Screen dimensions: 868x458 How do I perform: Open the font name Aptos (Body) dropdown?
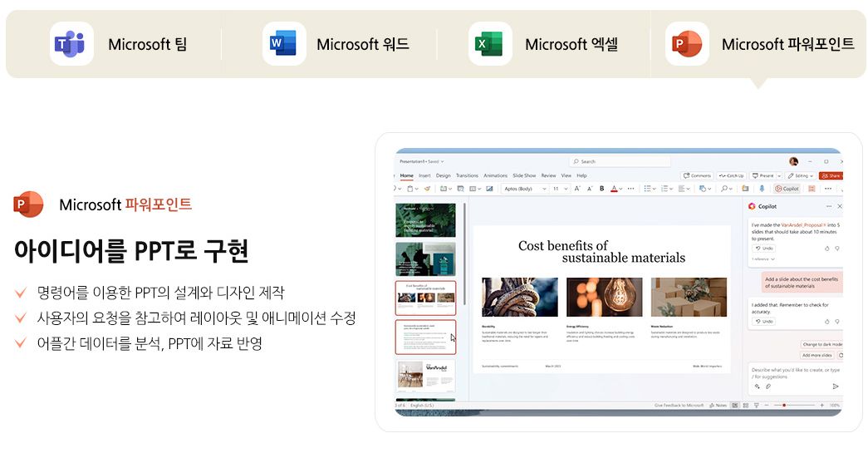coord(525,189)
